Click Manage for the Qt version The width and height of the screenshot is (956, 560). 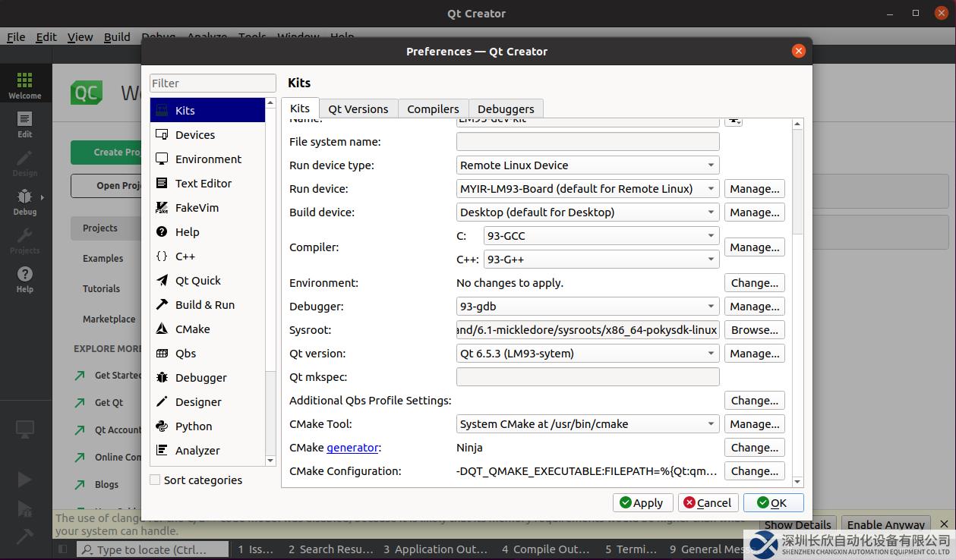(x=755, y=354)
